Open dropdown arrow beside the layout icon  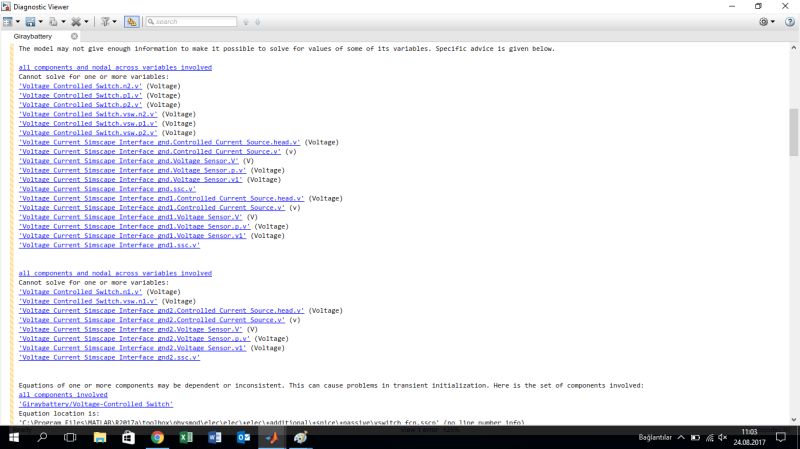click(18, 22)
